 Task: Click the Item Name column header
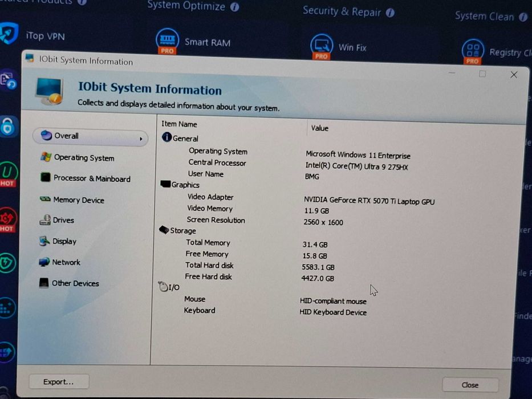coord(179,124)
